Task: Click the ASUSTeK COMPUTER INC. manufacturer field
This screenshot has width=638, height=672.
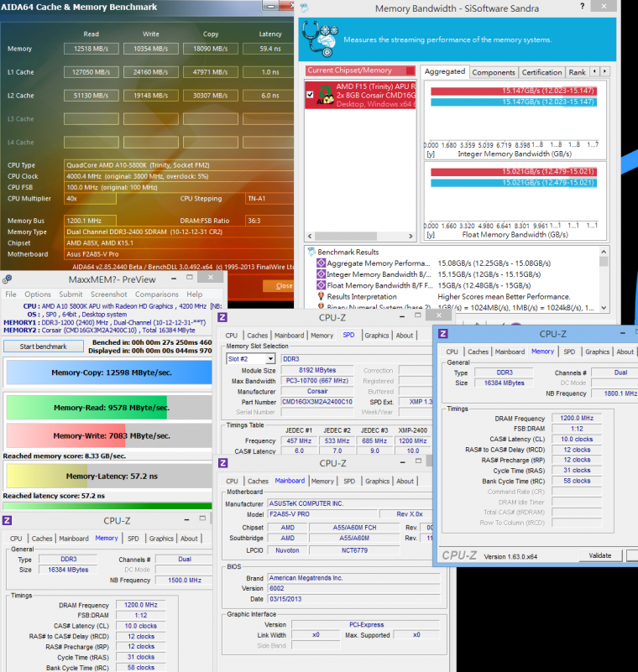Action: tap(350, 503)
